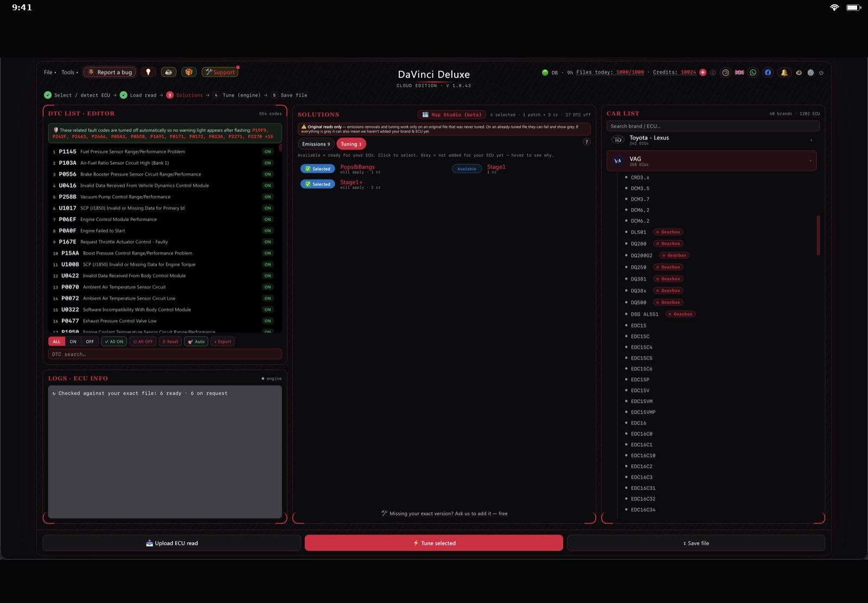Change language via the UK flag
Image resolution: width=868 pixels, height=603 pixels.
tap(739, 72)
